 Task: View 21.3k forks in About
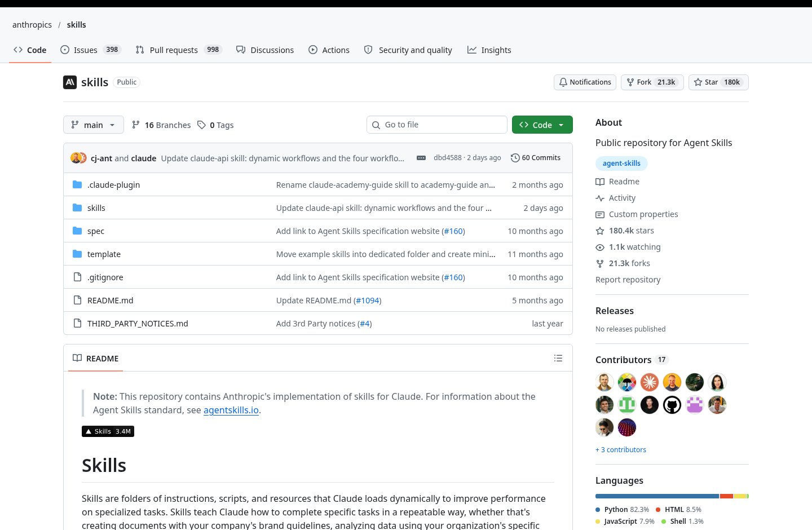click(x=623, y=263)
